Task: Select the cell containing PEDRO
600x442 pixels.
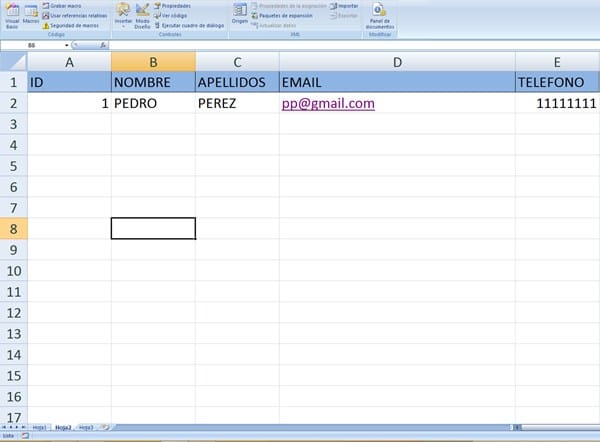Action: pyautogui.click(x=153, y=103)
